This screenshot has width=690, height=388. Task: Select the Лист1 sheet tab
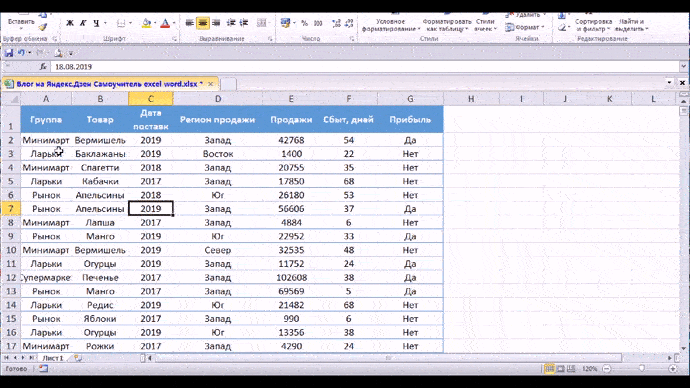53,358
